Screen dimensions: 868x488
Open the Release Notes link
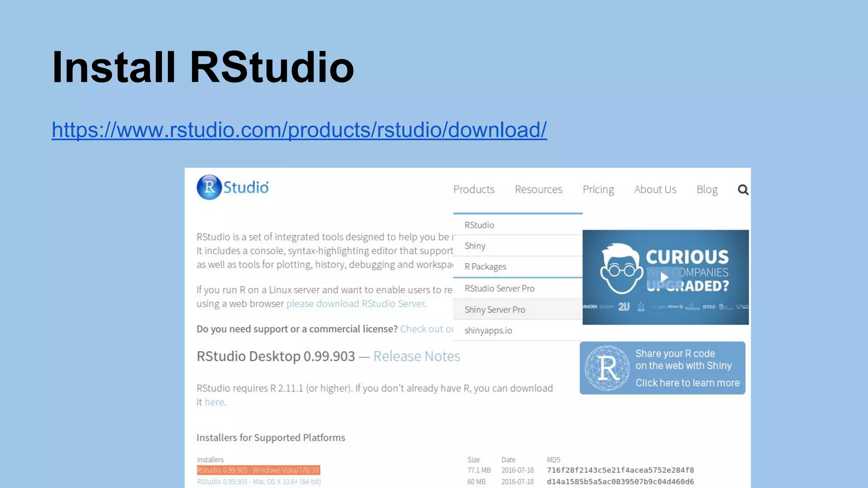[x=417, y=356]
